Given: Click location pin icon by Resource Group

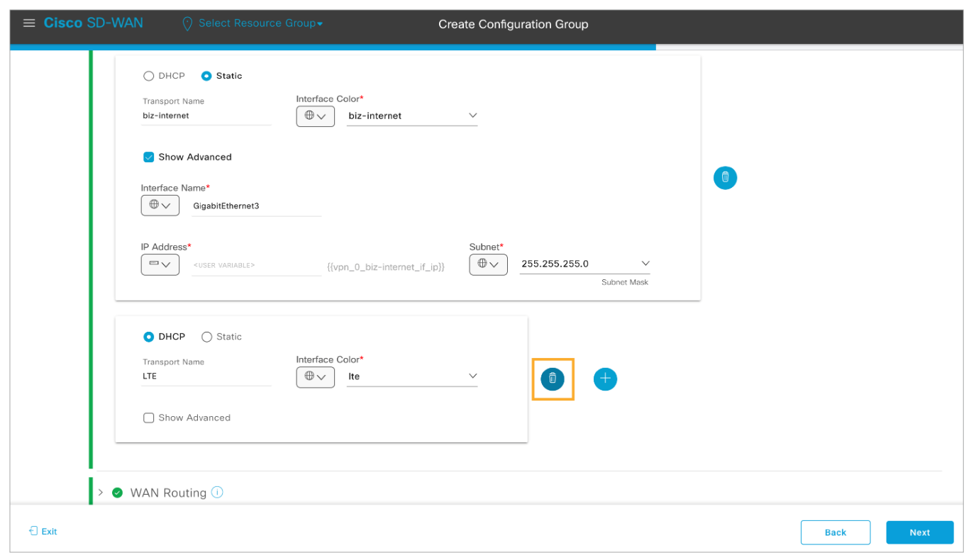Looking at the screenshot, I should pyautogui.click(x=187, y=24).
